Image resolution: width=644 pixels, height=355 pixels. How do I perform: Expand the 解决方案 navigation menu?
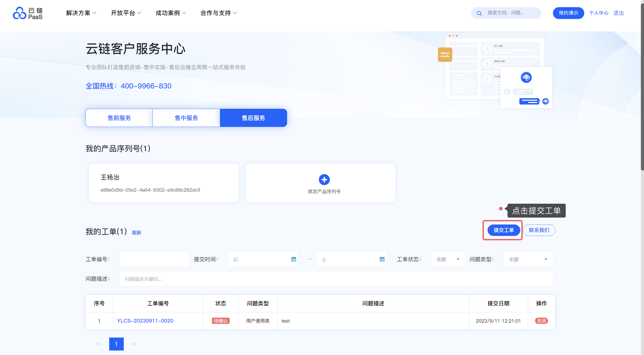point(81,13)
